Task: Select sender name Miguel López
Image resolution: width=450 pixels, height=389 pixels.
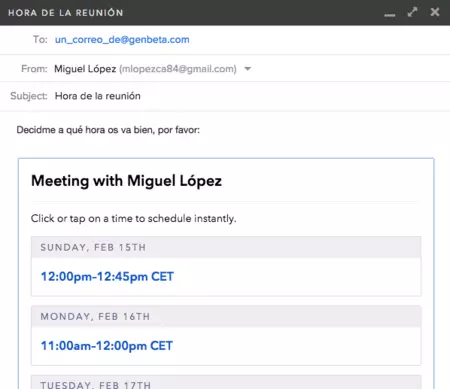Action: coord(85,69)
